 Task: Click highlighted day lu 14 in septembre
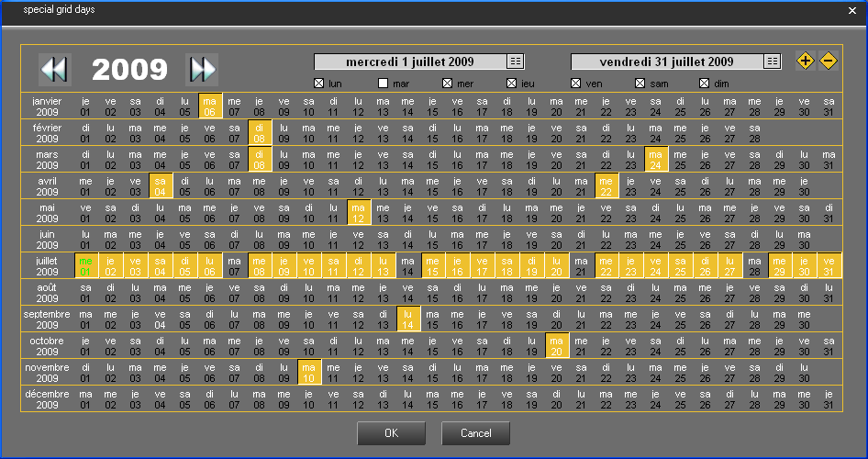click(x=408, y=319)
